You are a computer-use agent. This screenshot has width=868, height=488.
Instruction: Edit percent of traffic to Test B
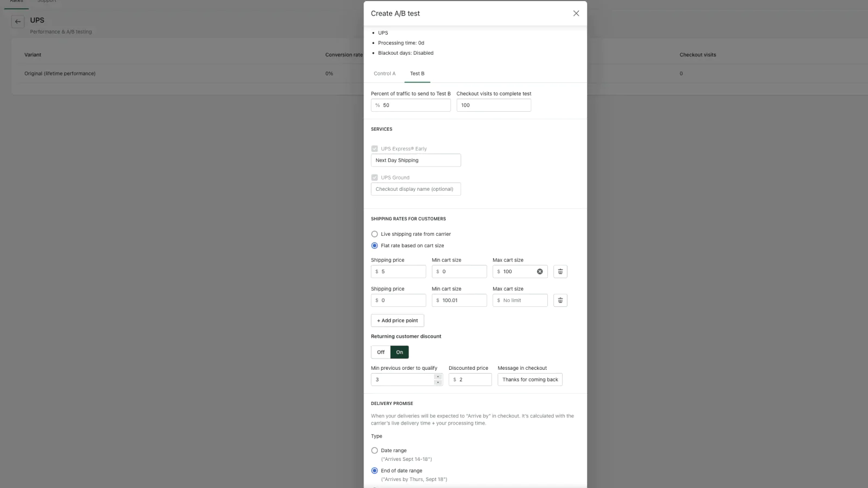[411, 105]
